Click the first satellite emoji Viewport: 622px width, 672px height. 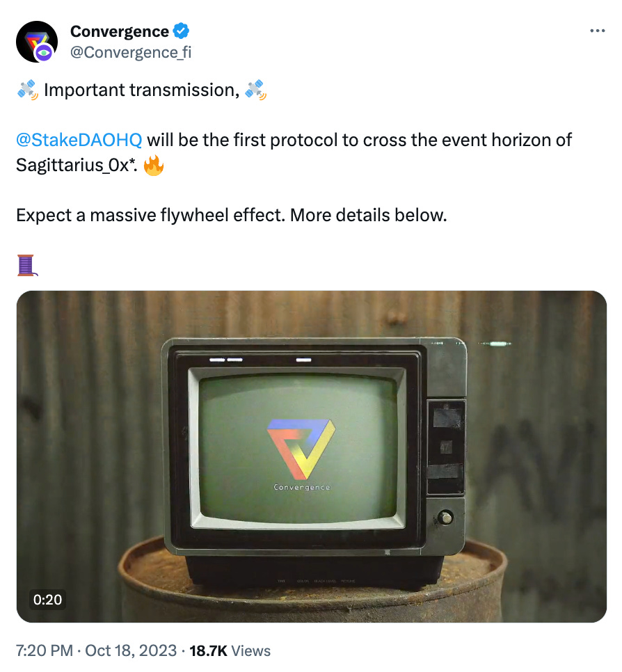pos(28,90)
